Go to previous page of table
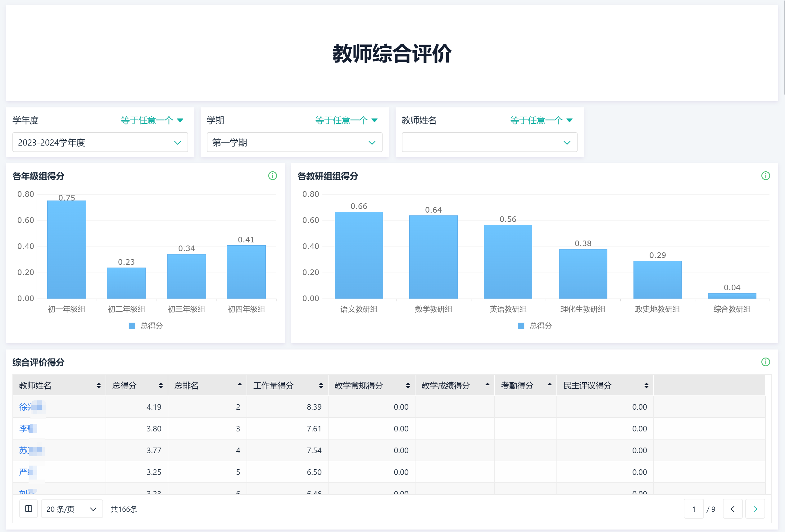This screenshot has height=532, width=785. pos(732,509)
